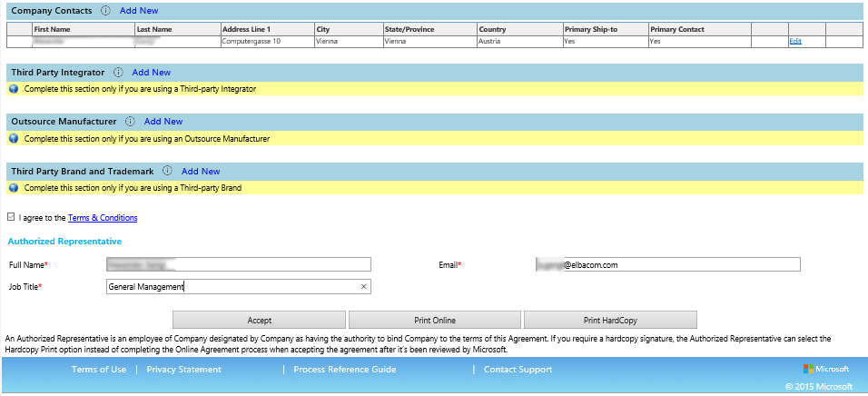Click info icon beside Outsource Manufacturer
868x396 pixels.
(x=130, y=122)
